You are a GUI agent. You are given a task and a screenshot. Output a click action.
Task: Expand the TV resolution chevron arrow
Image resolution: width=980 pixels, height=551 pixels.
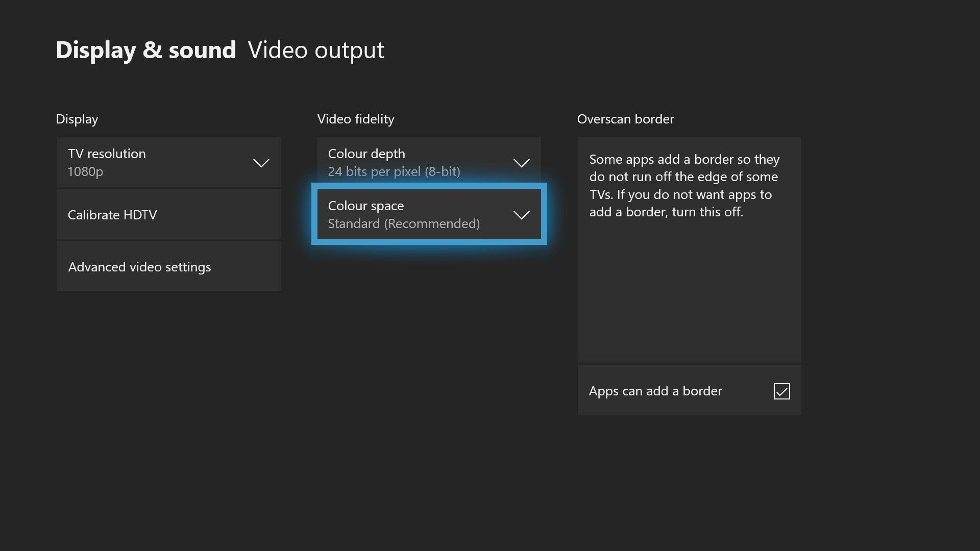click(x=261, y=163)
